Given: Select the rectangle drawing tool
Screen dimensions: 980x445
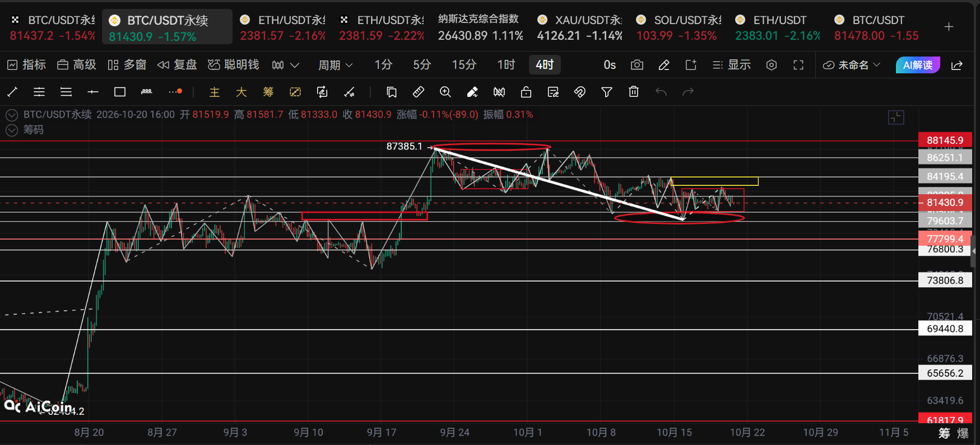Looking at the screenshot, I should point(120,92).
